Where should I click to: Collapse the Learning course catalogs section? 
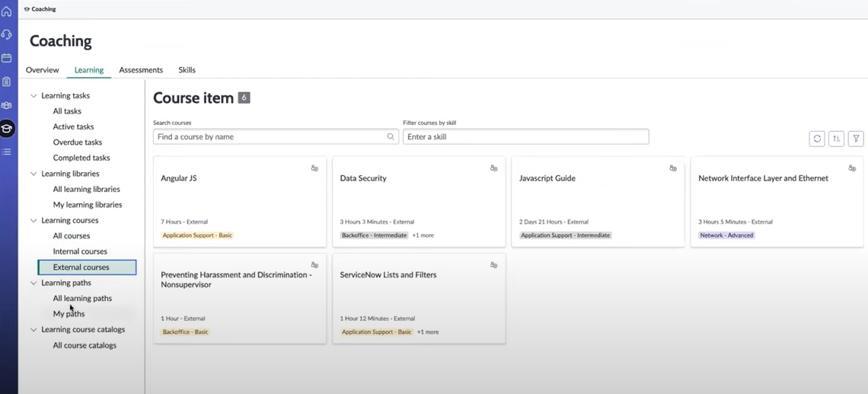pos(34,330)
